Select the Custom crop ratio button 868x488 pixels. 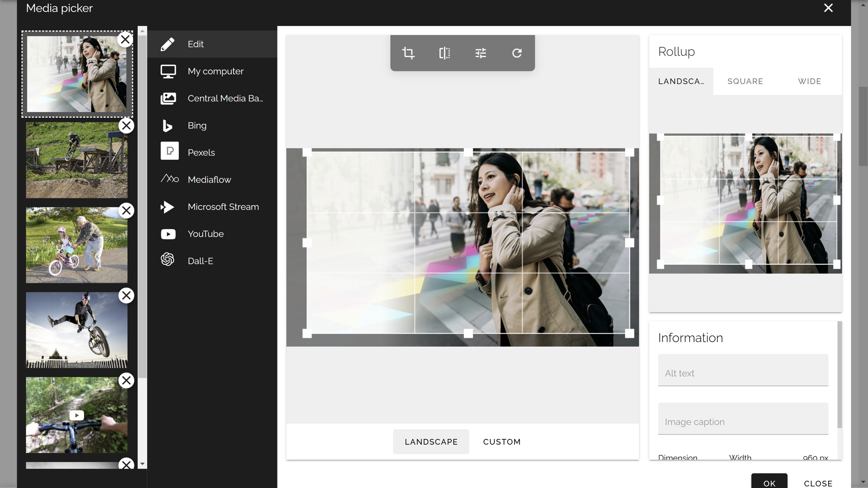(502, 442)
